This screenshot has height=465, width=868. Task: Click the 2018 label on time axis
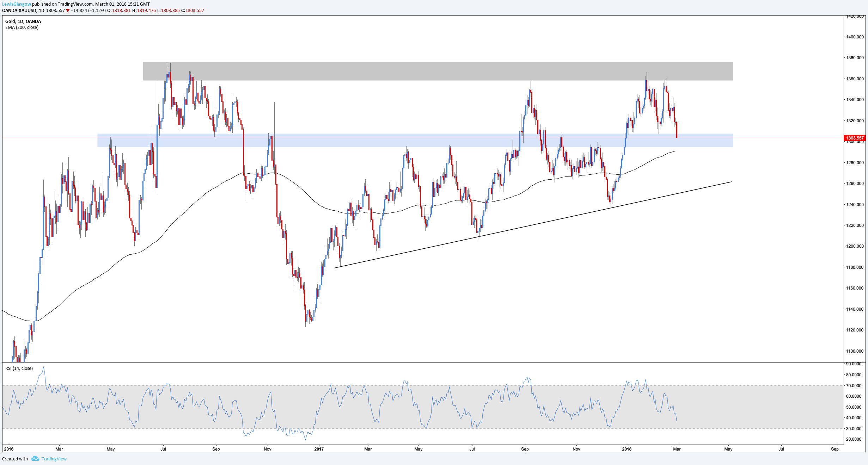(x=626, y=449)
